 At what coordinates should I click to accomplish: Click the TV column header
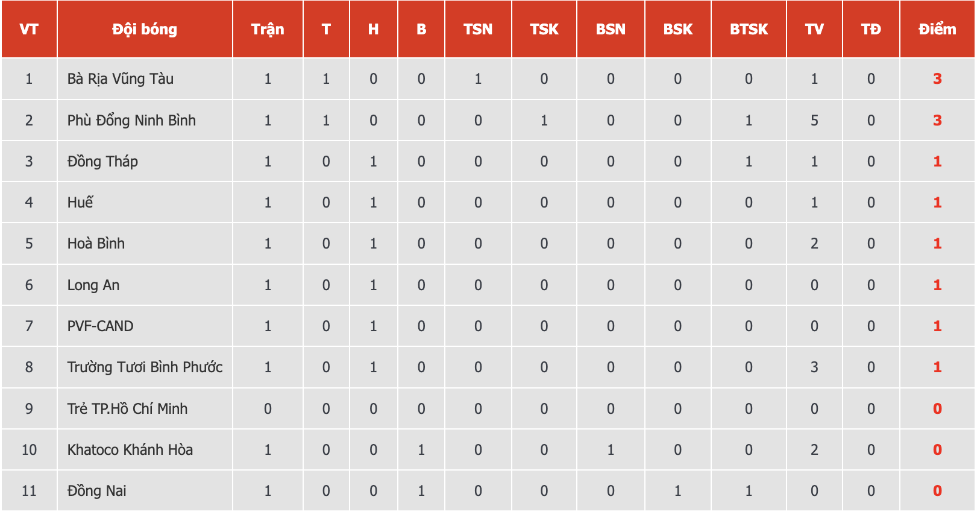coord(814,29)
